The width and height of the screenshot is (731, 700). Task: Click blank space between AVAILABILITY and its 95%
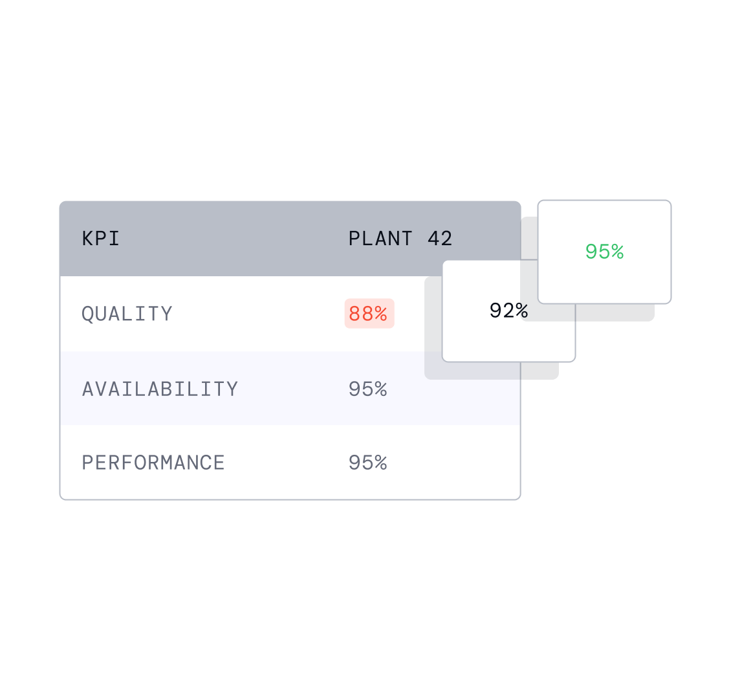coord(291,389)
